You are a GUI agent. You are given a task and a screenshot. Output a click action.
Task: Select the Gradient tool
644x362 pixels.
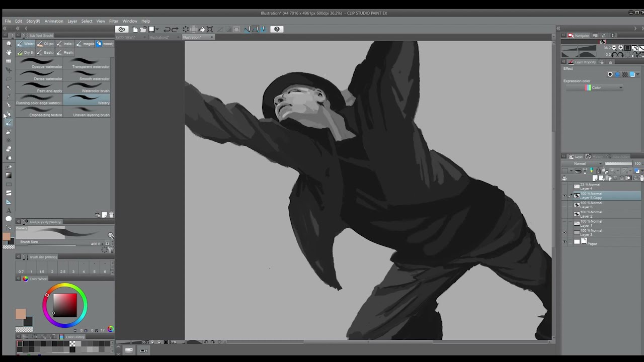(9, 175)
